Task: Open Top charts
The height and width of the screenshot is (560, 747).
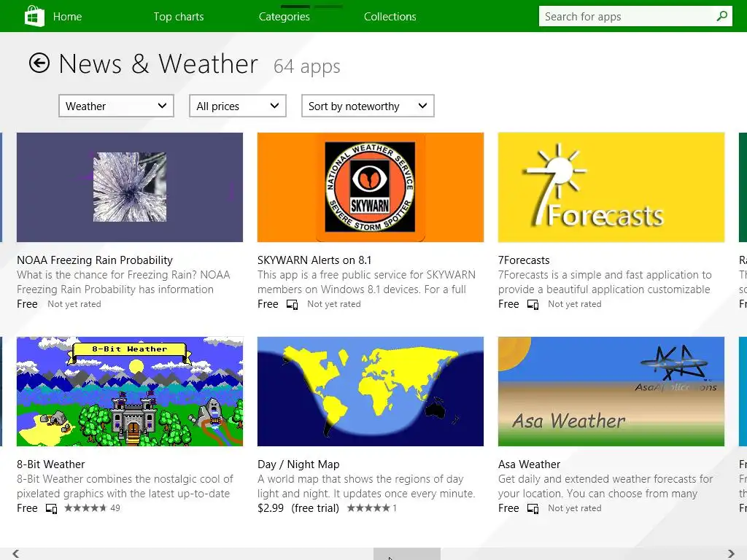Action: click(179, 17)
